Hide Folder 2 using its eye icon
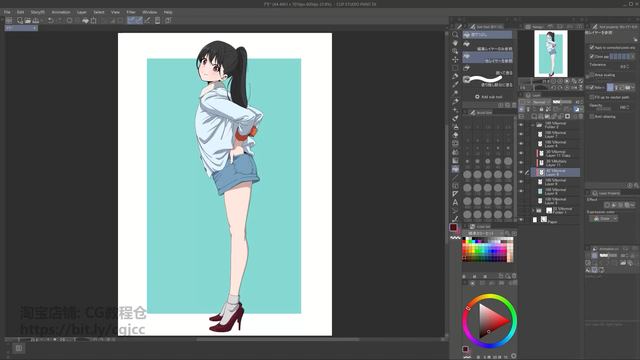This screenshot has width=640, height=360. (x=521, y=125)
